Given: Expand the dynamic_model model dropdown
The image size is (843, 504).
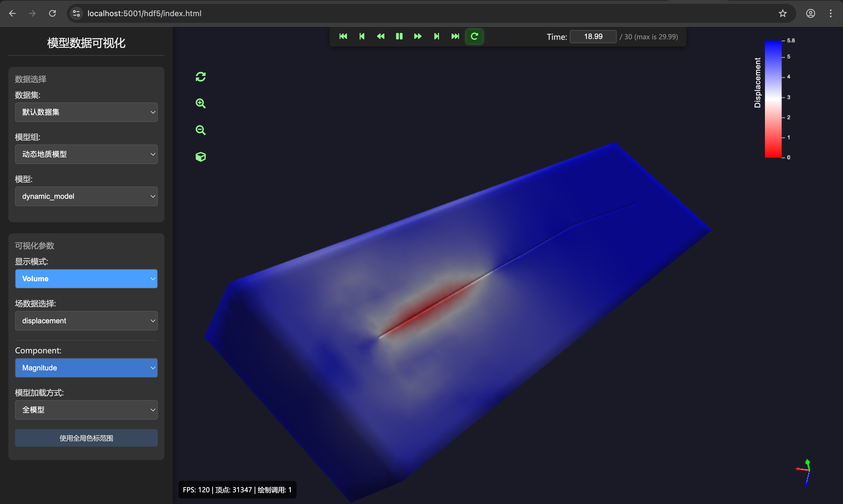Looking at the screenshot, I should (86, 196).
